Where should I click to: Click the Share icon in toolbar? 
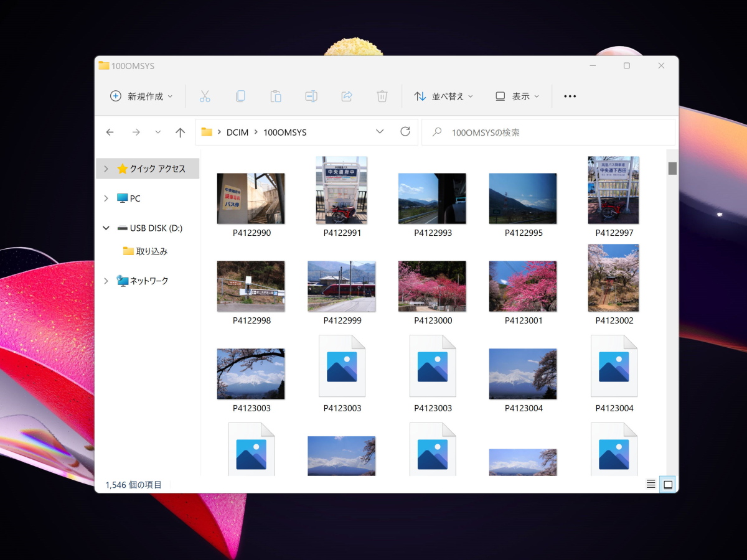(x=347, y=96)
